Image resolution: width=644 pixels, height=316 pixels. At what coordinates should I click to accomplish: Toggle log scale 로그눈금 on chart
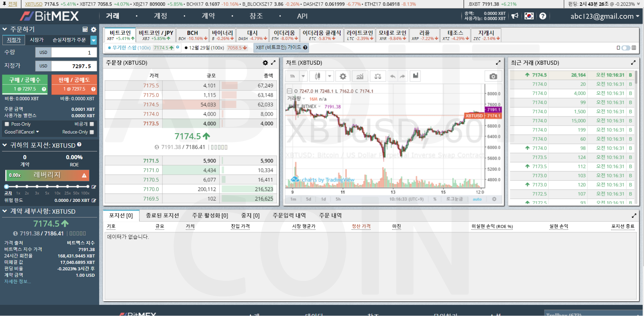[455, 199]
